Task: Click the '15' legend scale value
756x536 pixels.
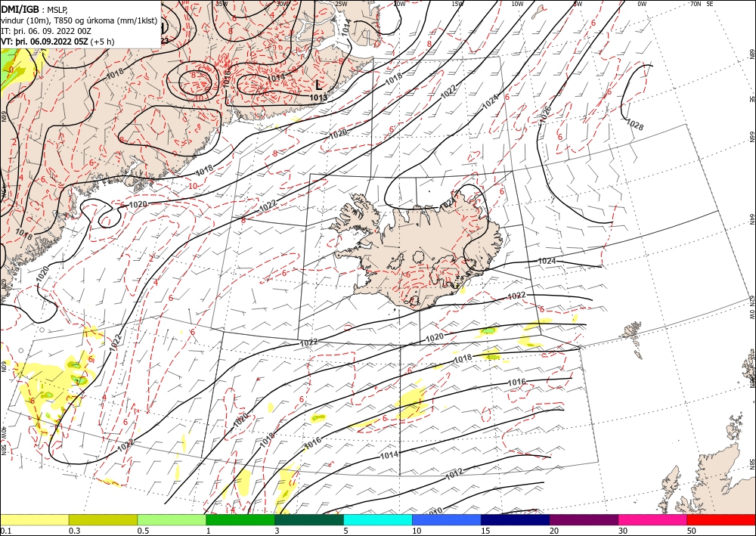Action: (x=485, y=531)
